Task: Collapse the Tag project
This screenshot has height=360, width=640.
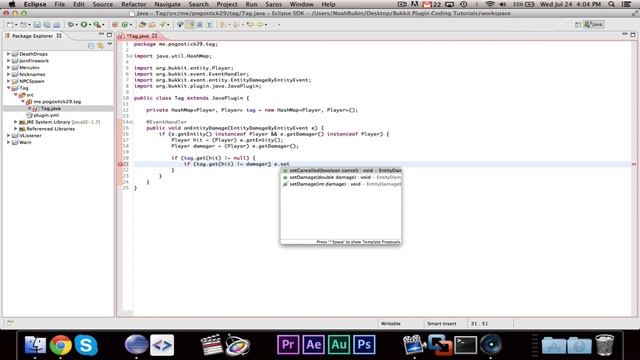Action: pyautogui.click(x=8, y=88)
